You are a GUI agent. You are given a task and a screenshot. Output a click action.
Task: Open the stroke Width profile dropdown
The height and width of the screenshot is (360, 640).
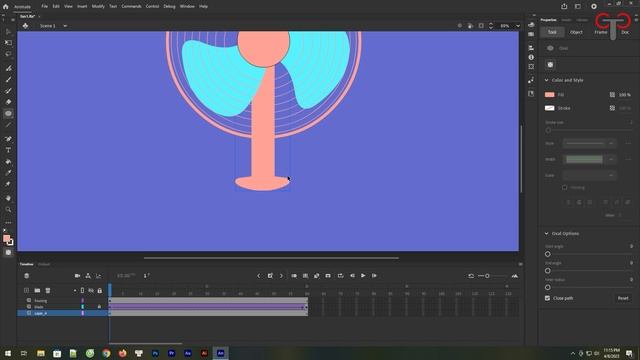(589, 159)
